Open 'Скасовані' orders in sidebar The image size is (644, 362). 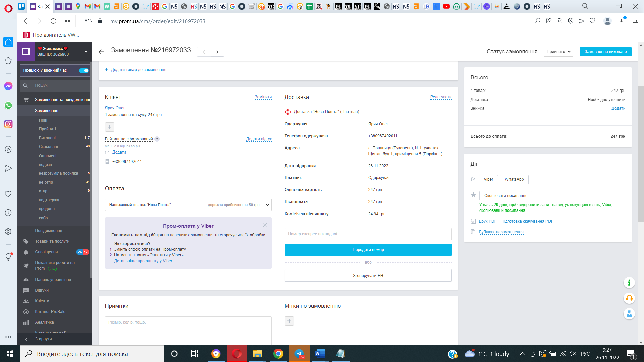point(48,147)
